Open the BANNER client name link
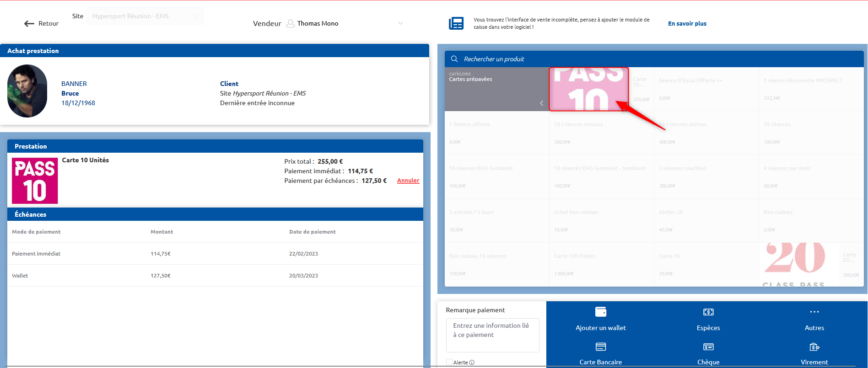This screenshot has height=368, width=868. pos(74,84)
